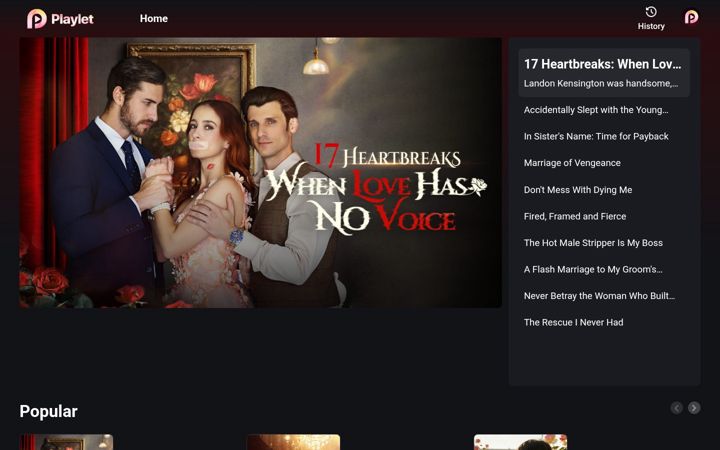The height and width of the screenshot is (450, 720).
Task: Select 'The Rescue I Never Had'
Action: point(573,322)
